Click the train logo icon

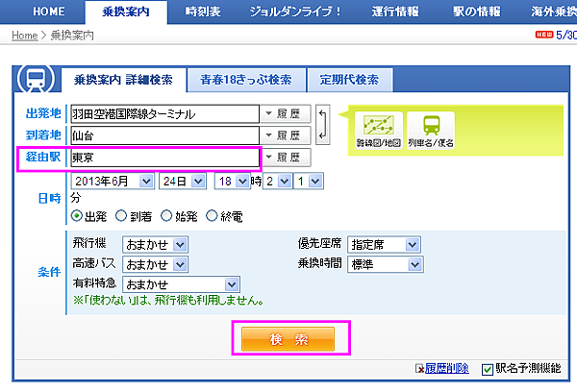pos(36,79)
